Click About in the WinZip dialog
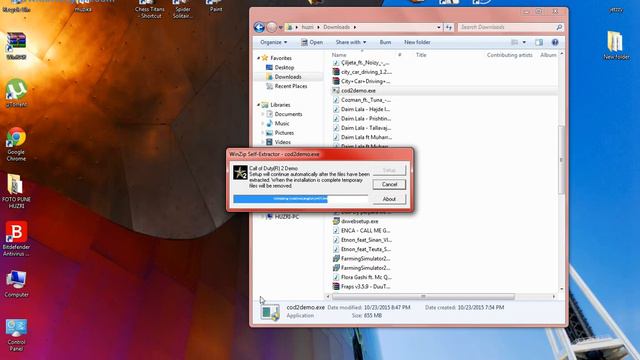The height and width of the screenshot is (360, 640). [x=389, y=199]
